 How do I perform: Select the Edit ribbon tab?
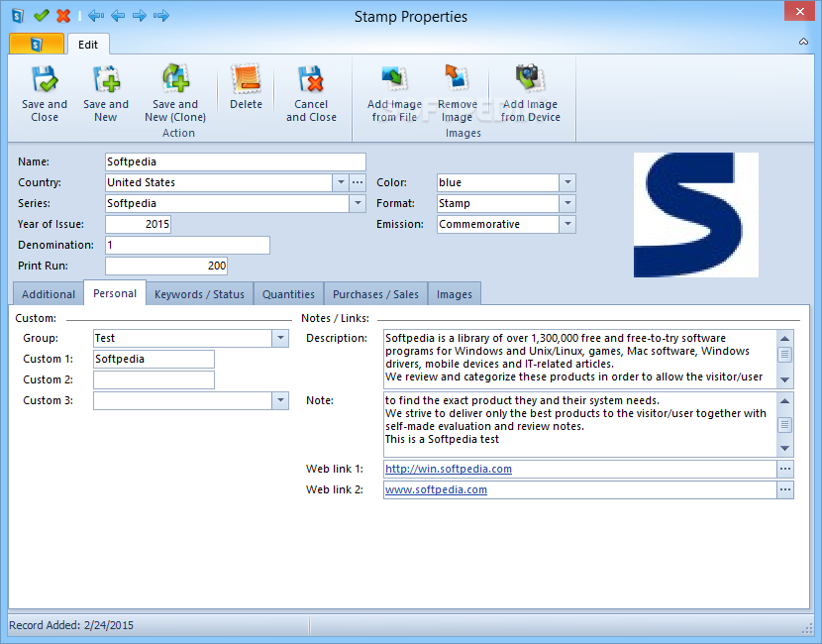(88, 45)
